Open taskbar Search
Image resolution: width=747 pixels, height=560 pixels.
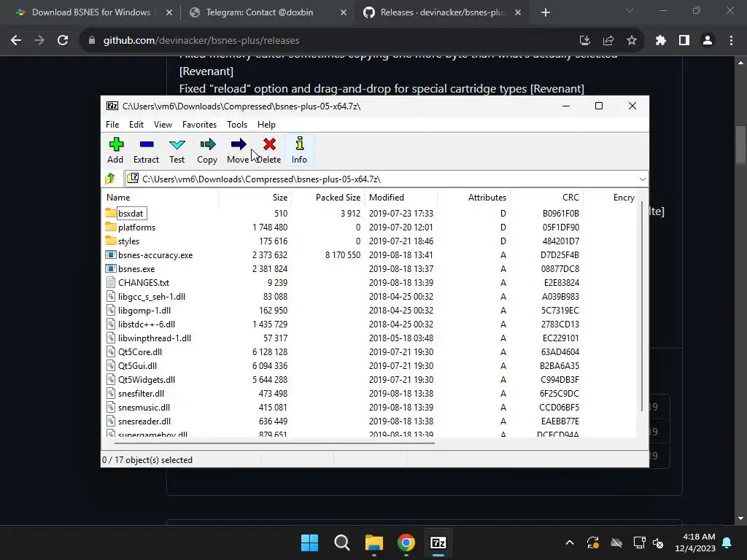pyautogui.click(x=342, y=542)
